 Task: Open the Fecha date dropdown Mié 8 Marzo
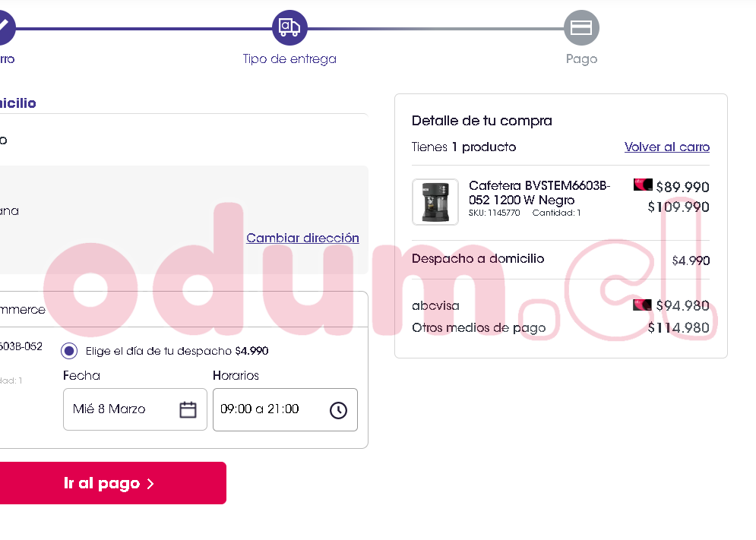pos(135,409)
